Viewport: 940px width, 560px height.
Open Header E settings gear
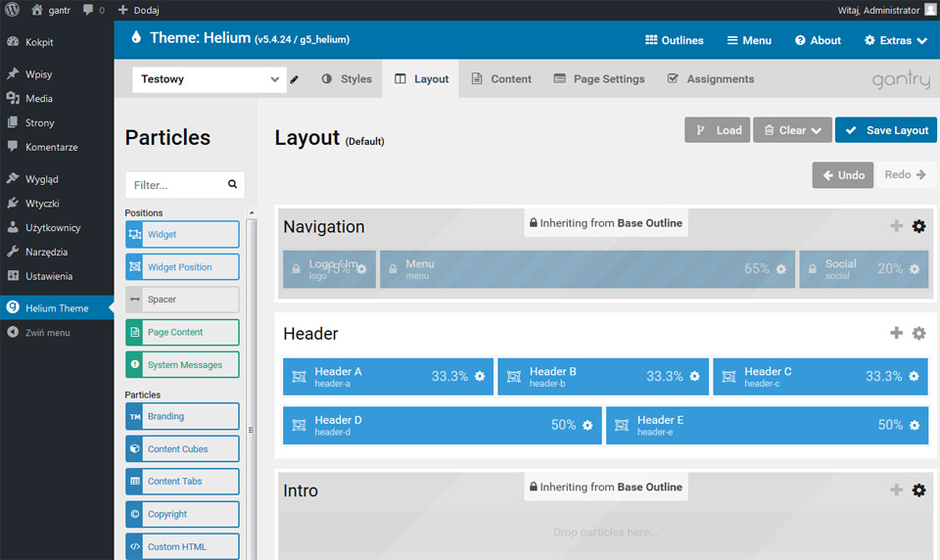point(915,425)
